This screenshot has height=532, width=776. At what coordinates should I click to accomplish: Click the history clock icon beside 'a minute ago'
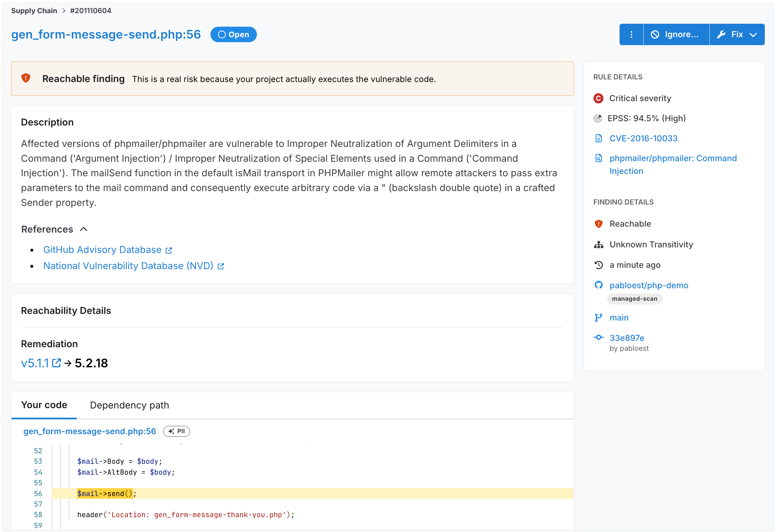tap(598, 265)
